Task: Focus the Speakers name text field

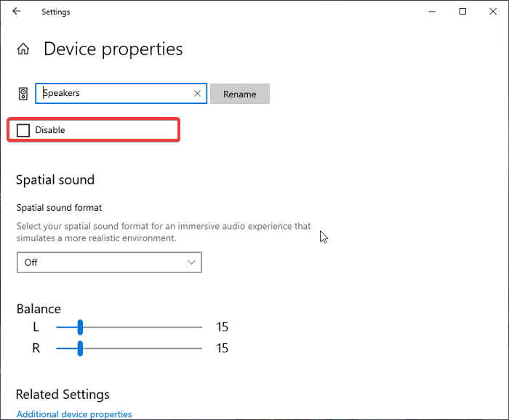Action: click(116, 94)
